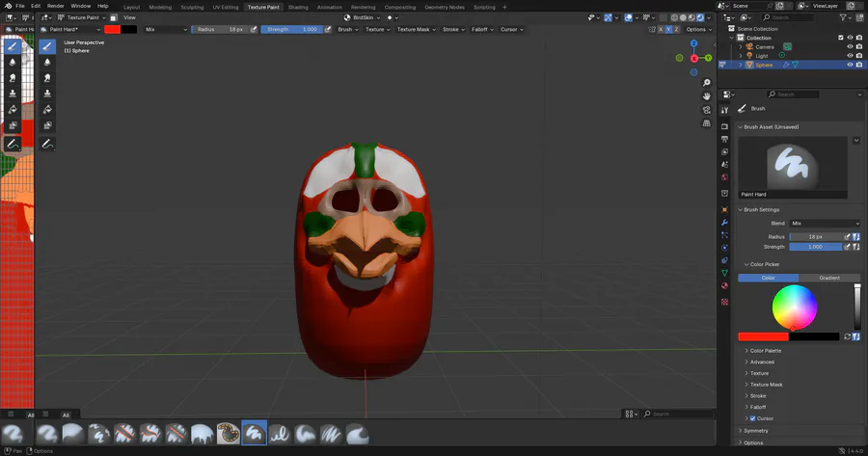Viewport: 868px width, 456px height.
Task: Open Blend dropdown in Brush Settings panel
Action: tap(825, 224)
